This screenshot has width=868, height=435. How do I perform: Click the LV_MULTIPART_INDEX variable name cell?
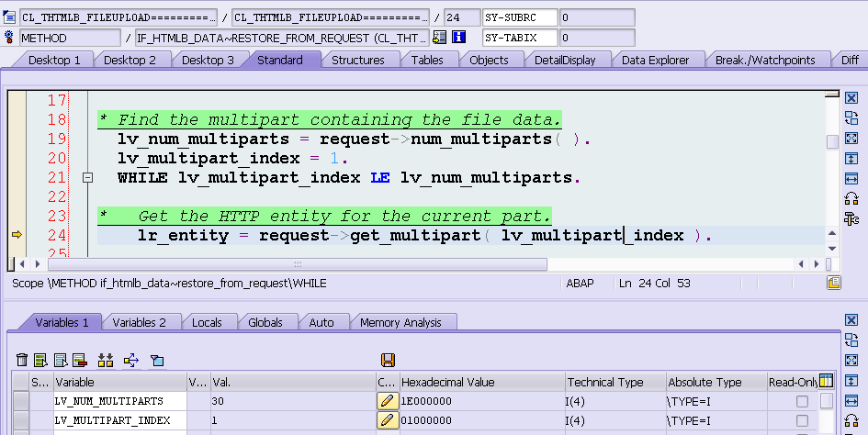point(119,420)
